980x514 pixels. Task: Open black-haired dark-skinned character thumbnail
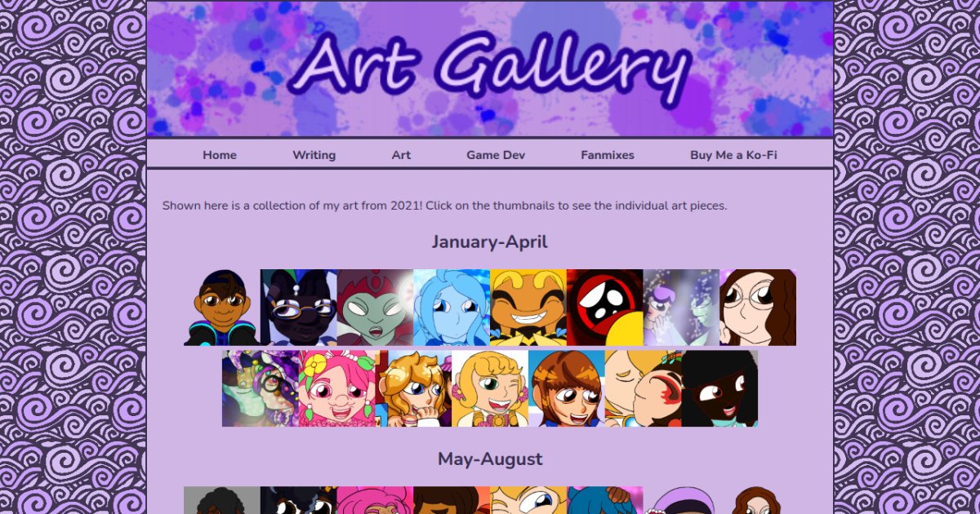point(719,388)
